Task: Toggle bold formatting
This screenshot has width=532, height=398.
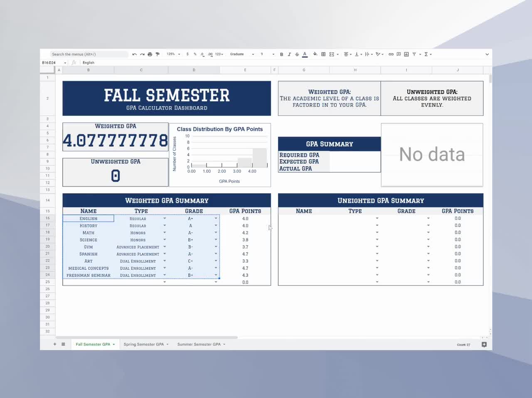Action: point(281,54)
